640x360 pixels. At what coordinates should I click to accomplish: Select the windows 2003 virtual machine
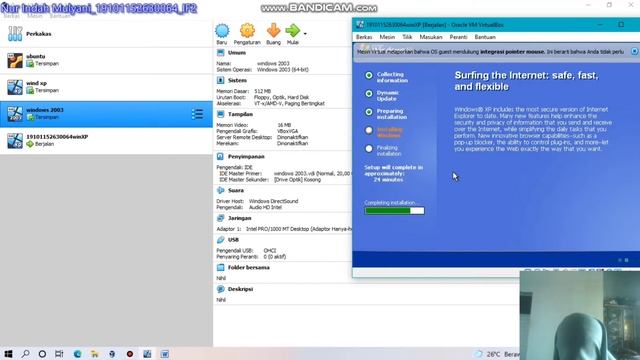coord(106,114)
